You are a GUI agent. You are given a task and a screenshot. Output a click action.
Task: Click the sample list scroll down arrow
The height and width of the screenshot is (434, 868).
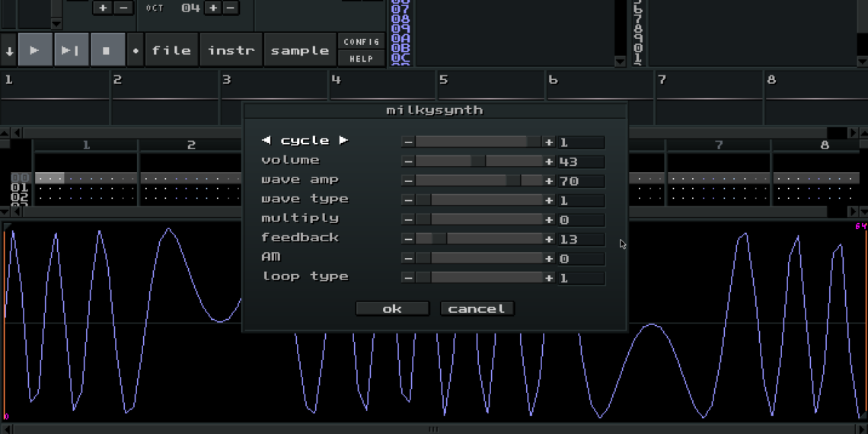863,62
